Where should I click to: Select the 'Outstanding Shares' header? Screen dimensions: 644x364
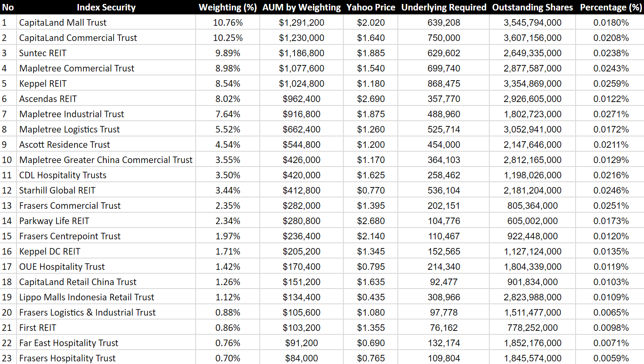(532, 7)
